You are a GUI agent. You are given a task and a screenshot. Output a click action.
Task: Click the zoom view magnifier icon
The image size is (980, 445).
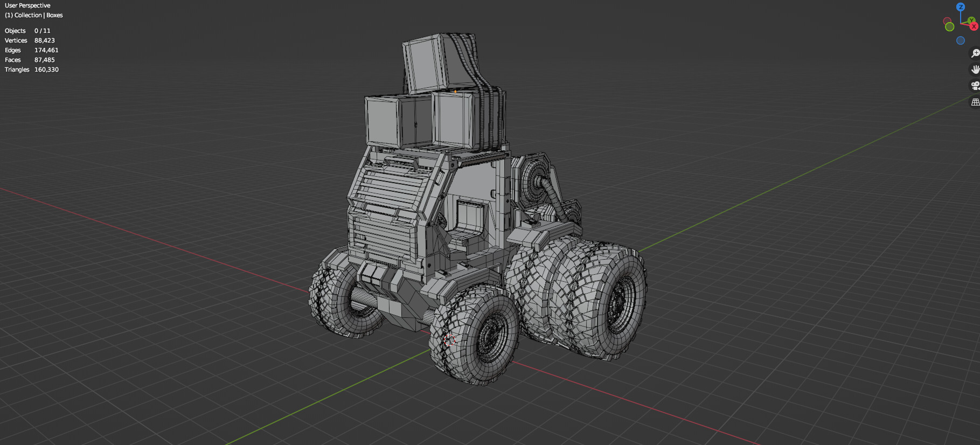975,53
